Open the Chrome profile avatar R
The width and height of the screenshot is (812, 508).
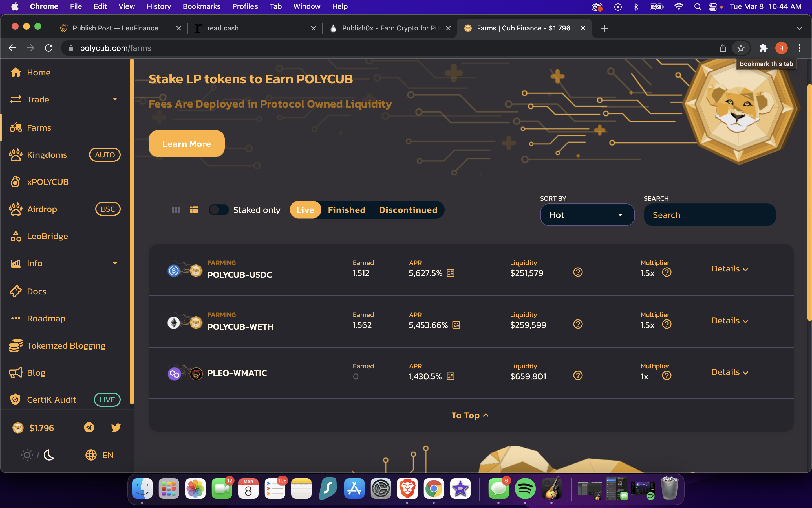pyautogui.click(x=782, y=48)
